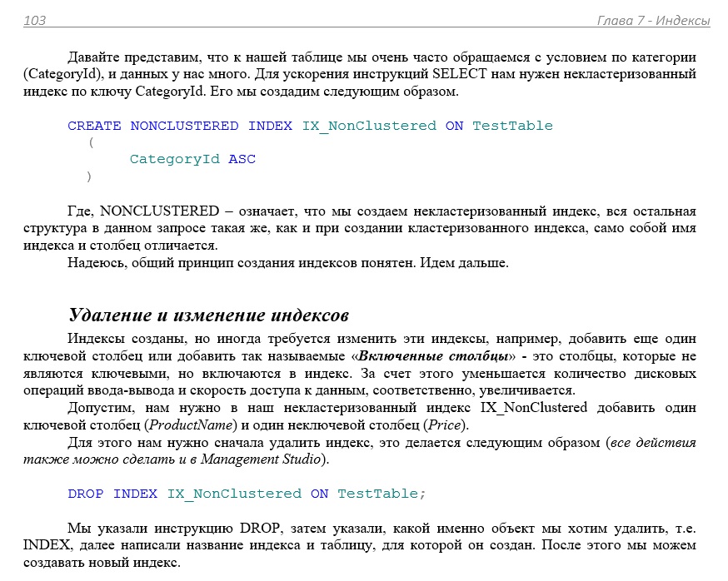Click IX_NonClustered in the DROP INDEX line
This screenshot has width=728, height=581.
(234, 494)
